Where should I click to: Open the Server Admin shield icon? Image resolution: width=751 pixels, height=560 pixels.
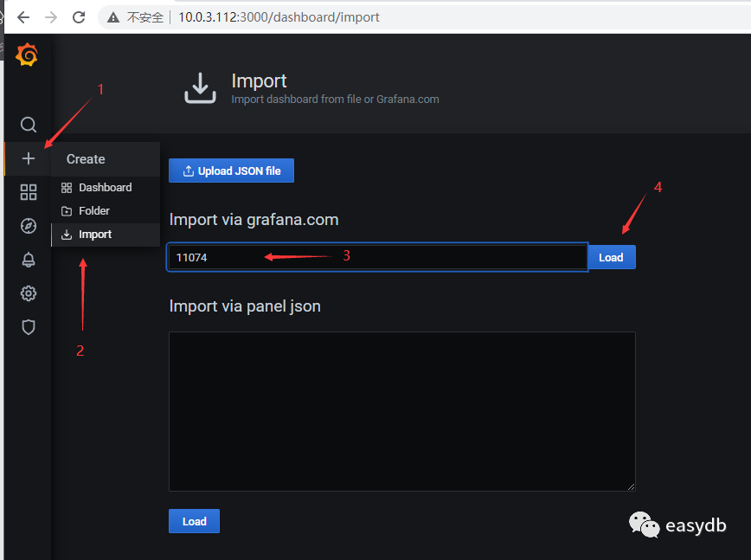tap(29, 327)
